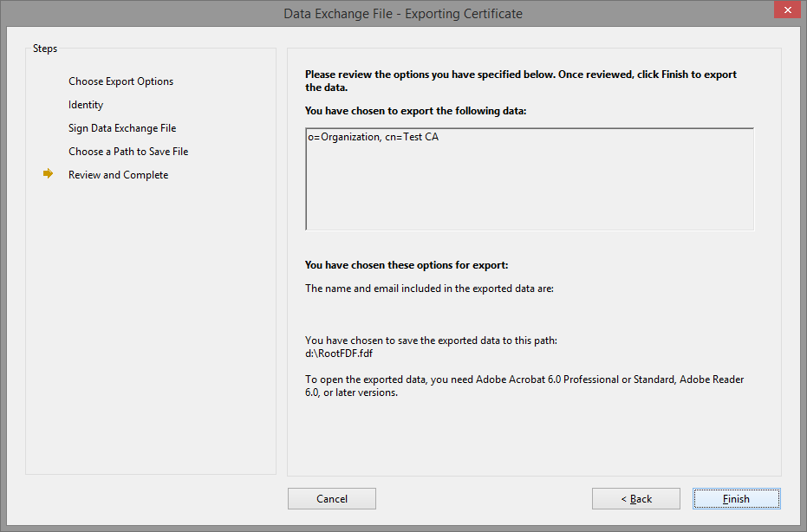This screenshot has height=532, width=807.
Task: Click the 'You have chosen these options for export' heading
Action: coord(407,265)
